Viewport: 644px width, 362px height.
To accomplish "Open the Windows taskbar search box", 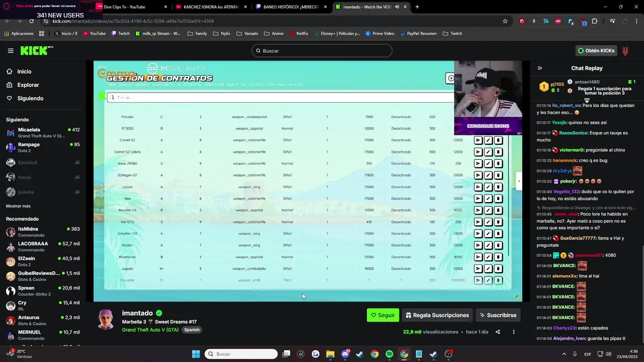I will tap(242, 354).
